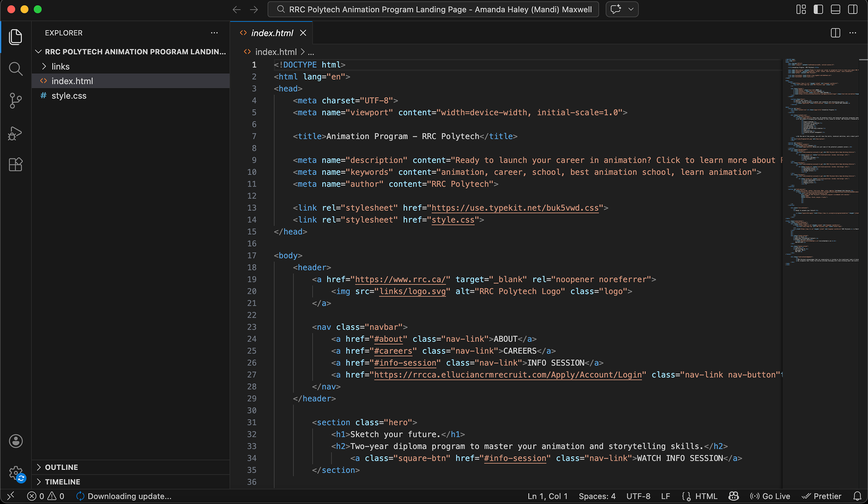This screenshot has width=868, height=504.
Task: Click the code minimap
Action: coord(822,162)
